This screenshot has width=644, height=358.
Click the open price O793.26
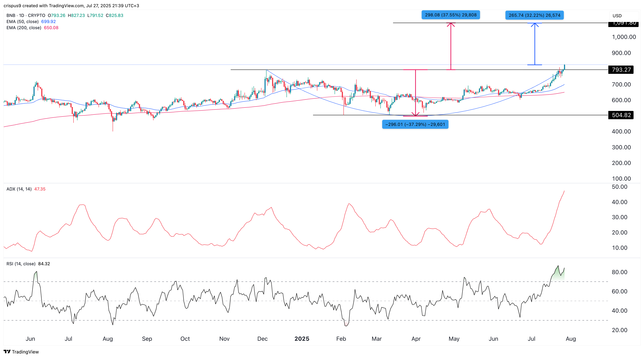click(57, 15)
